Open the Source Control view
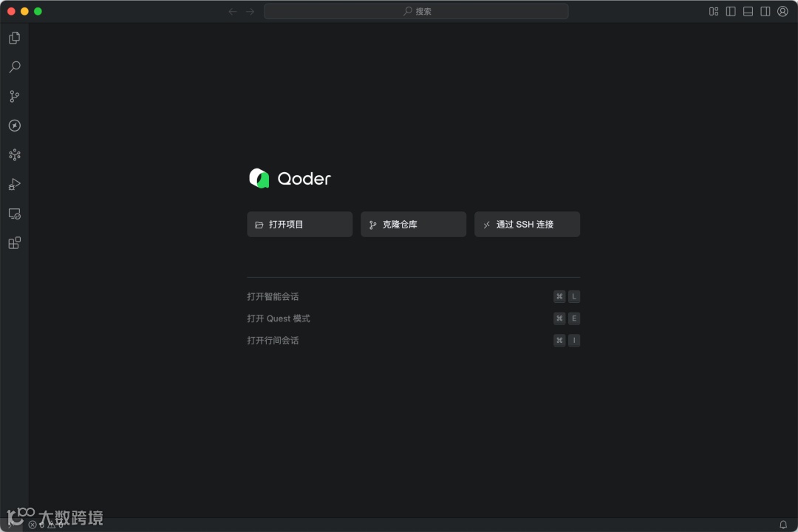The image size is (798, 532). [x=14, y=96]
